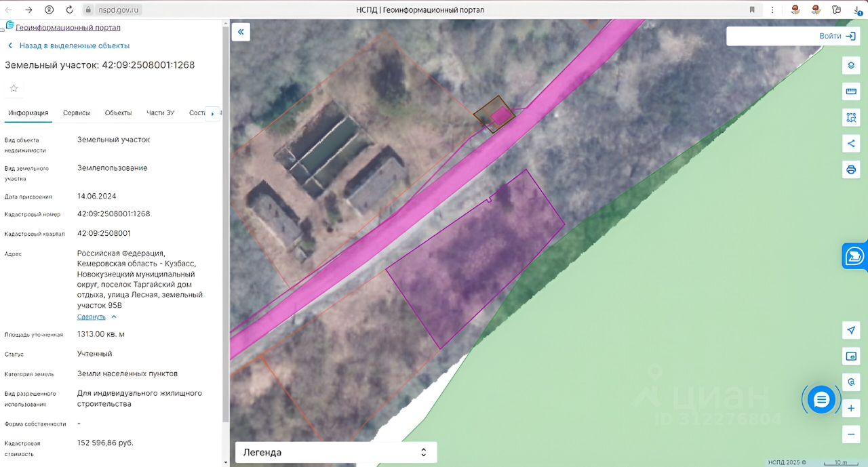Activate the area selection search tool
868x467 pixels.
[851, 117]
